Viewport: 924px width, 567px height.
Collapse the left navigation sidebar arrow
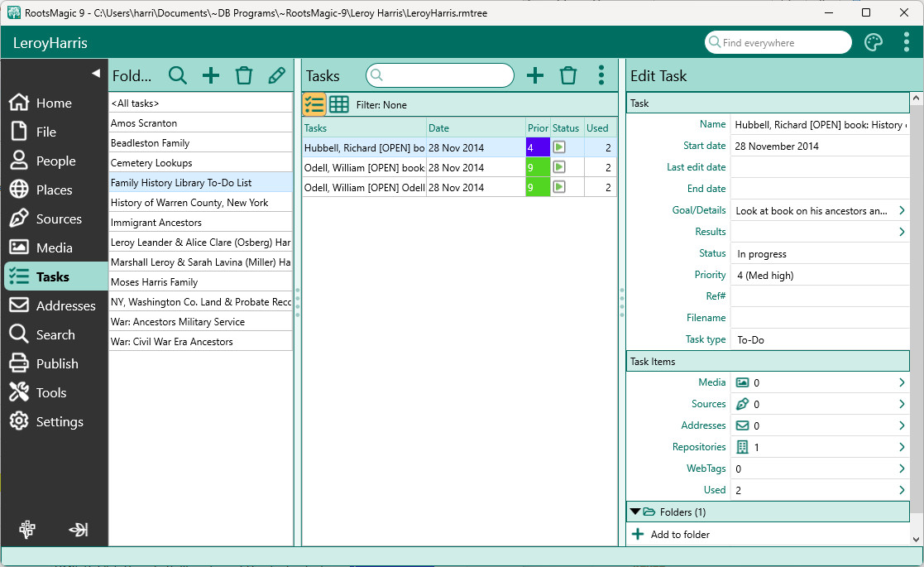click(x=96, y=74)
